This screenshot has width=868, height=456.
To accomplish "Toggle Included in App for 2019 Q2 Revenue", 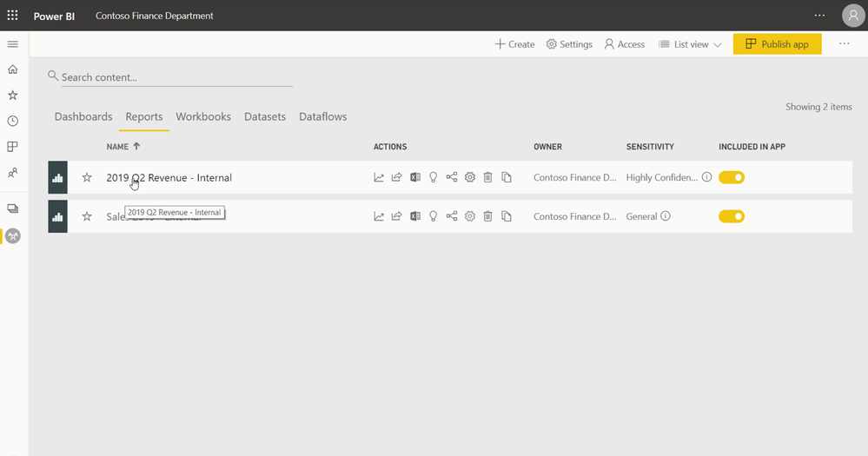I will (x=732, y=178).
